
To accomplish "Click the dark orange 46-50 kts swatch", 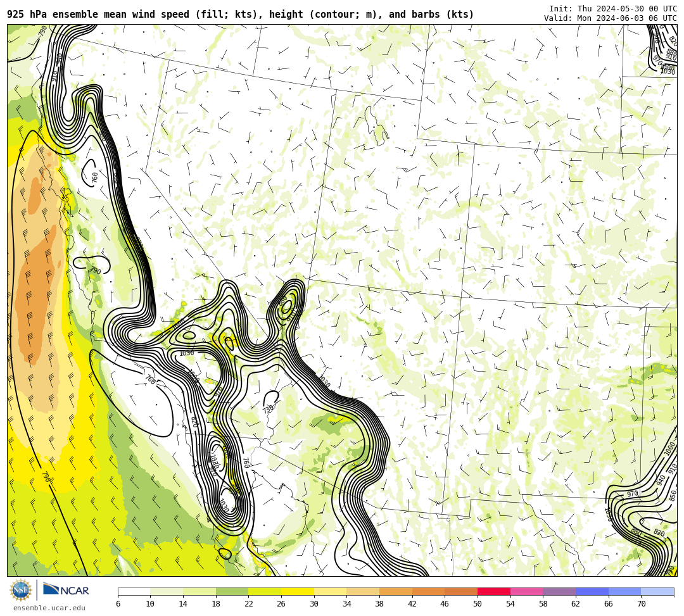I will [461, 591].
